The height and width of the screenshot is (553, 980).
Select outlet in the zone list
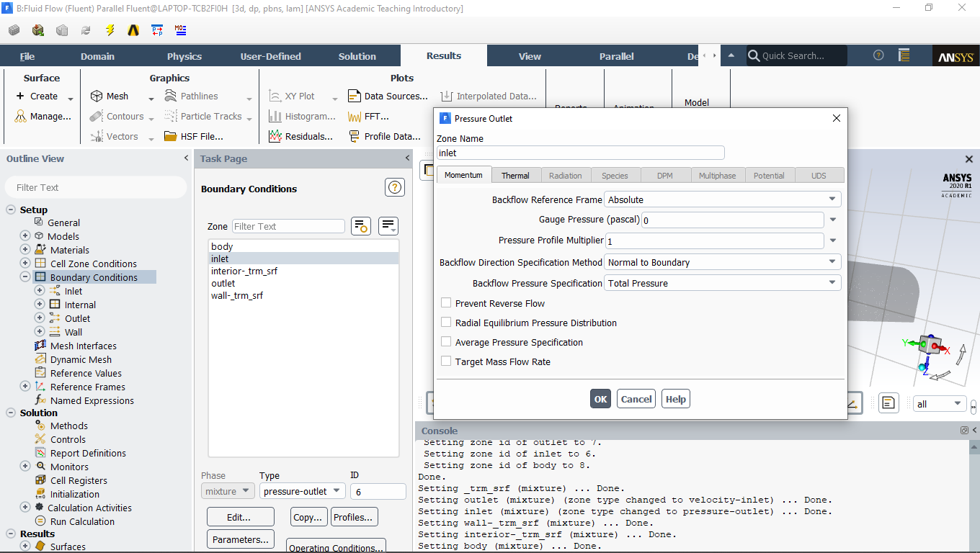coord(223,283)
